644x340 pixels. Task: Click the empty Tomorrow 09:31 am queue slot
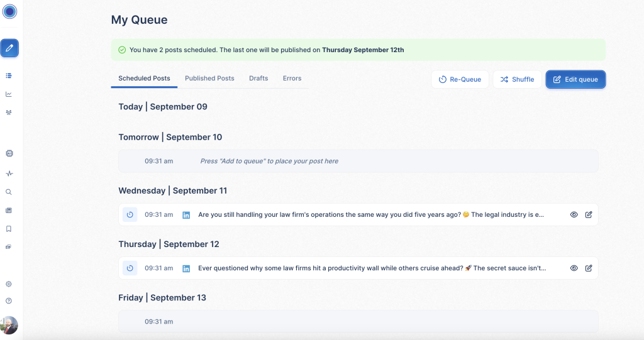(358, 162)
